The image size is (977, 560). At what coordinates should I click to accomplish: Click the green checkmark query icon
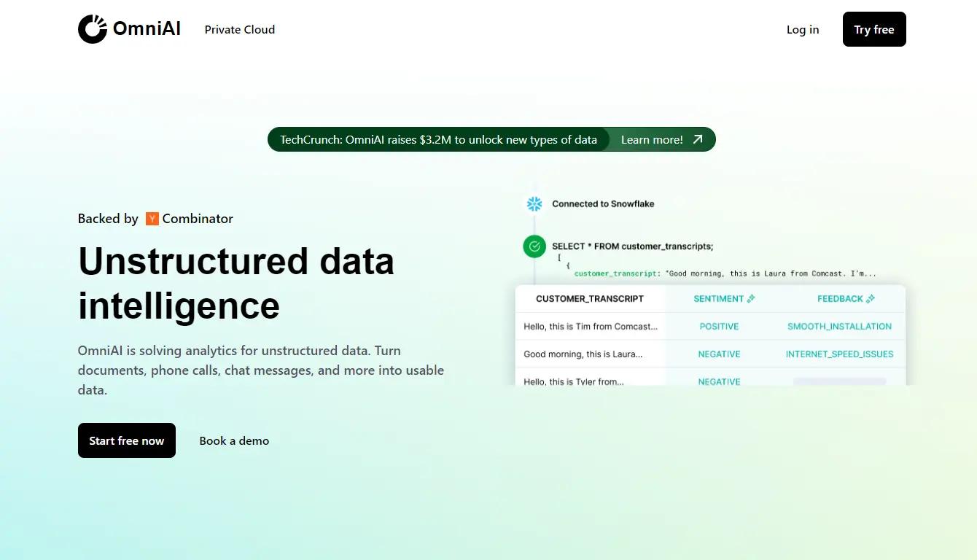click(x=534, y=246)
